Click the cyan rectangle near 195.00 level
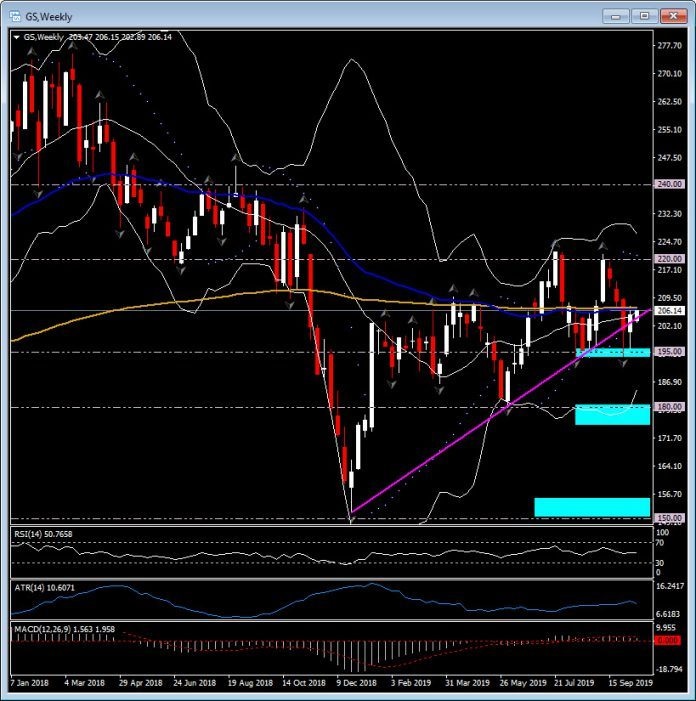This screenshot has width=696, height=701. coord(613,353)
